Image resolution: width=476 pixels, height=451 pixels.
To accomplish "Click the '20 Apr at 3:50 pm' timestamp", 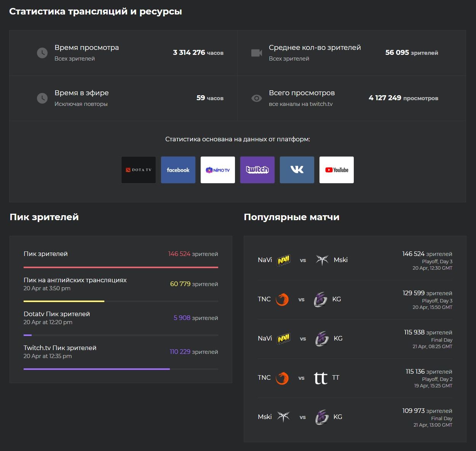I will [x=47, y=288].
